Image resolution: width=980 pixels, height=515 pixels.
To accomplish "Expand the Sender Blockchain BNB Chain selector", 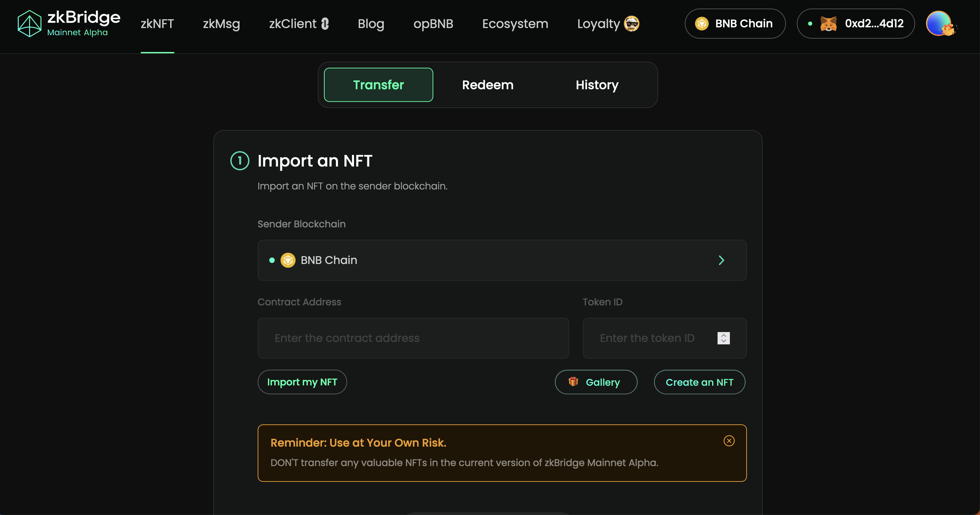I will [502, 260].
